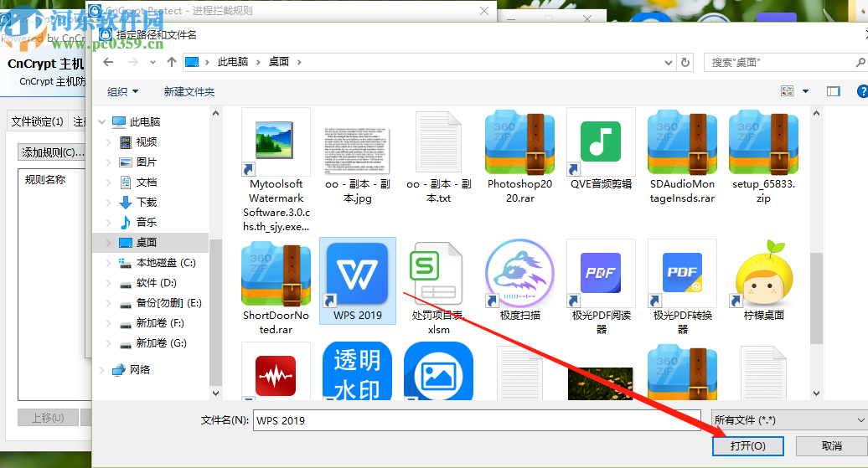Go back in folder navigation
868x468 pixels.
click(x=109, y=62)
